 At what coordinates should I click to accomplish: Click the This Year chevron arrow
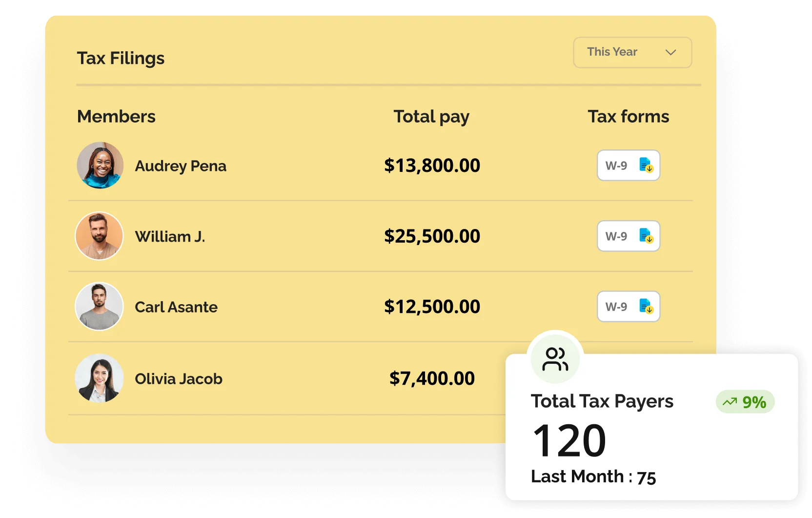pos(670,52)
